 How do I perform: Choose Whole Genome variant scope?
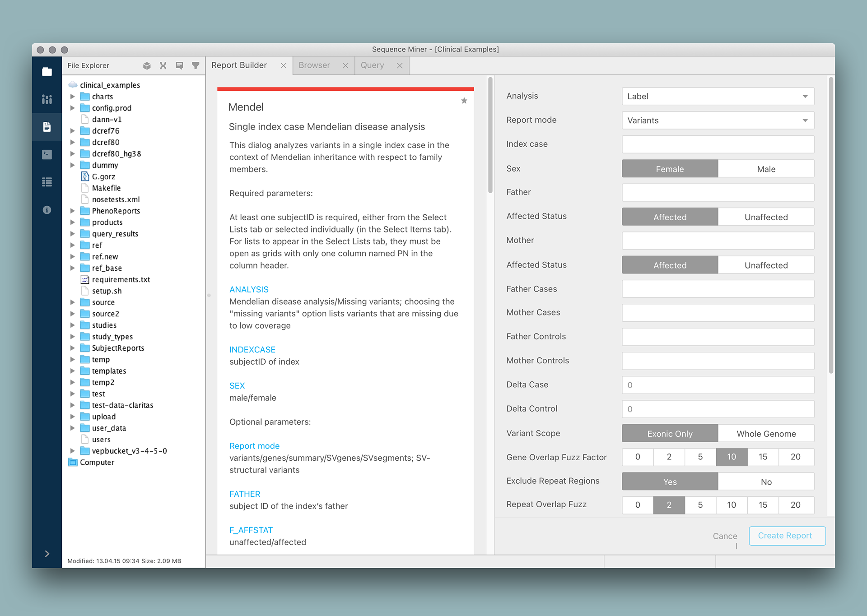point(766,434)
